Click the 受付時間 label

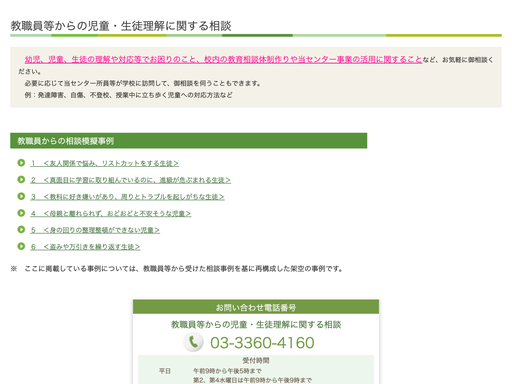click(x=256, y=360)
